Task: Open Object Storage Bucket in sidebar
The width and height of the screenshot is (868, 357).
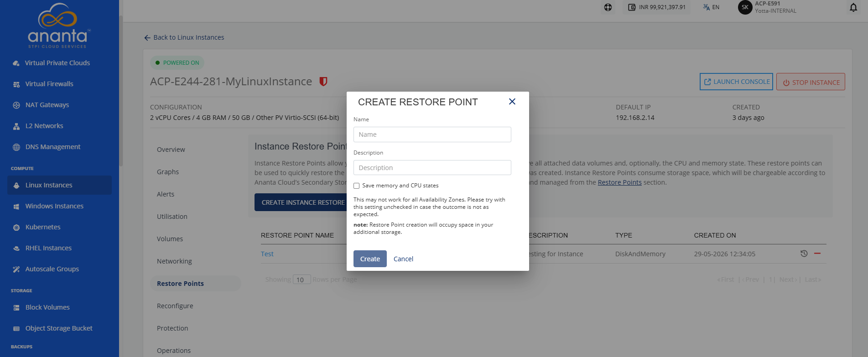Action: tap(59, 328)
